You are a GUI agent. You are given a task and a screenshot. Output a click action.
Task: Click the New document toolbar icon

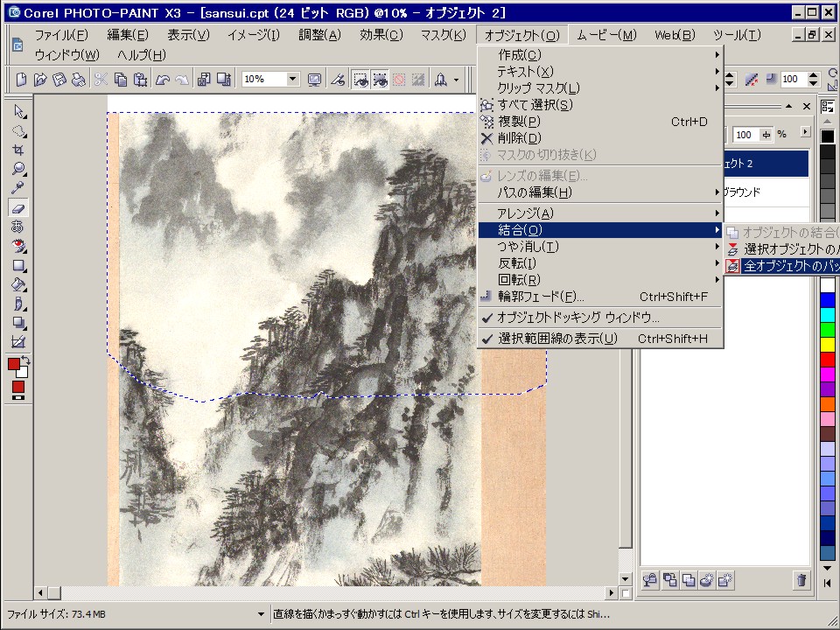[x=21, y=80]
